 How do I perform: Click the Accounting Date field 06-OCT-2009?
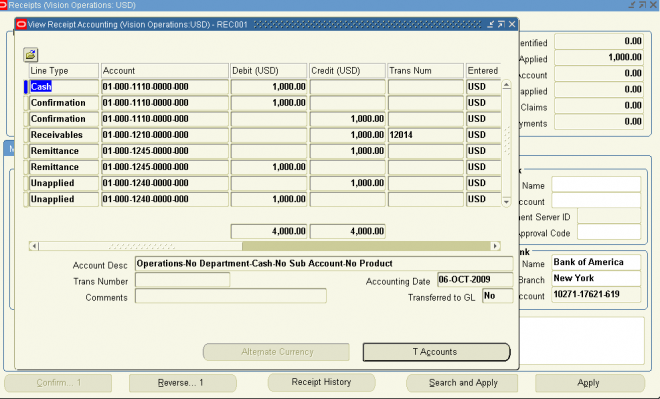point(475,280)
